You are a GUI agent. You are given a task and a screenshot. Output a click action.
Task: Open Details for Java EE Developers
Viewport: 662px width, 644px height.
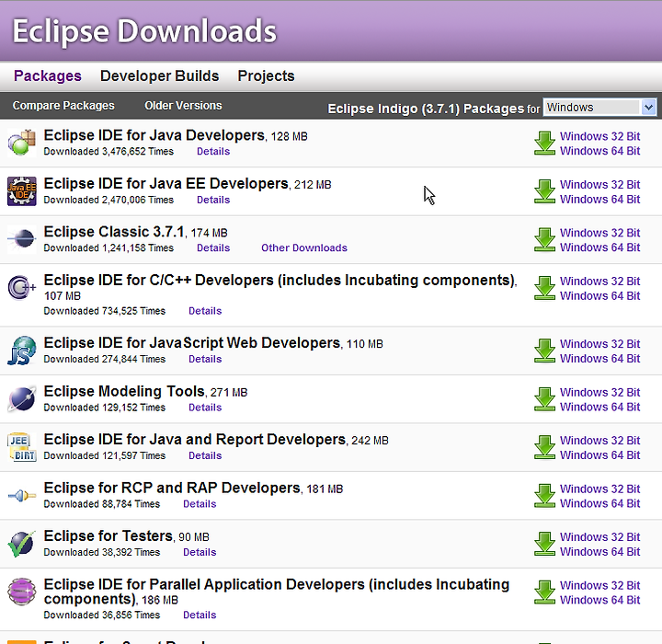pyautogui.click(x=213, y=200)
